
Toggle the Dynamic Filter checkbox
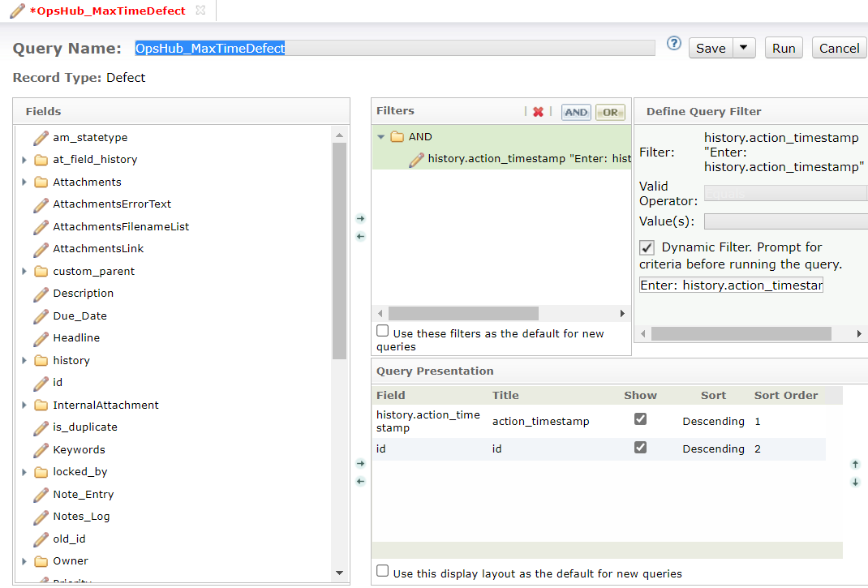(x=647, y=247)
